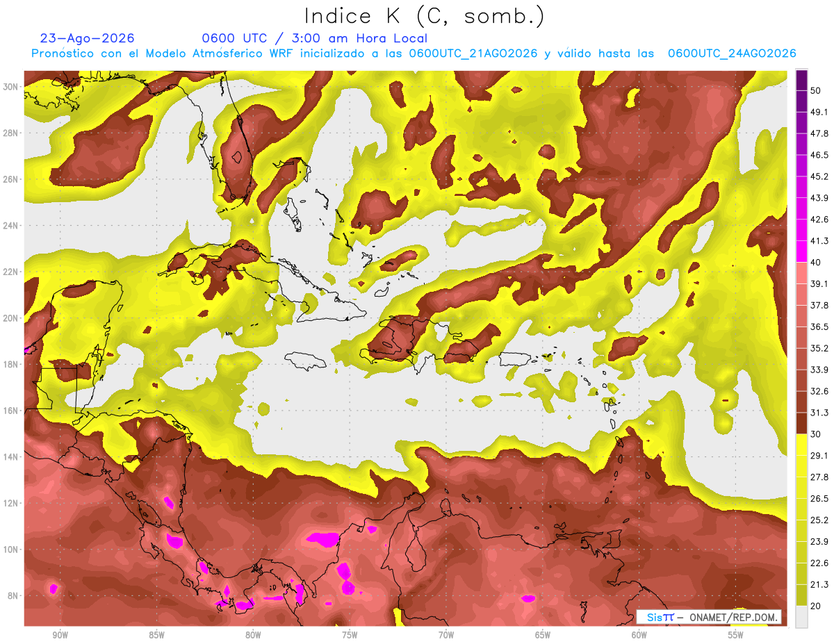Click the colorbar value 47.8
Image resolution: width=834 pixels, height=644 pixels.
(x=819, y=133)
